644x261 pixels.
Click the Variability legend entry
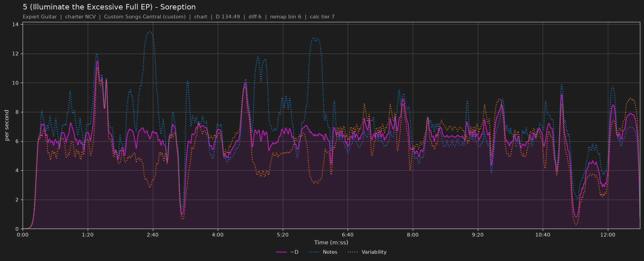367,252
